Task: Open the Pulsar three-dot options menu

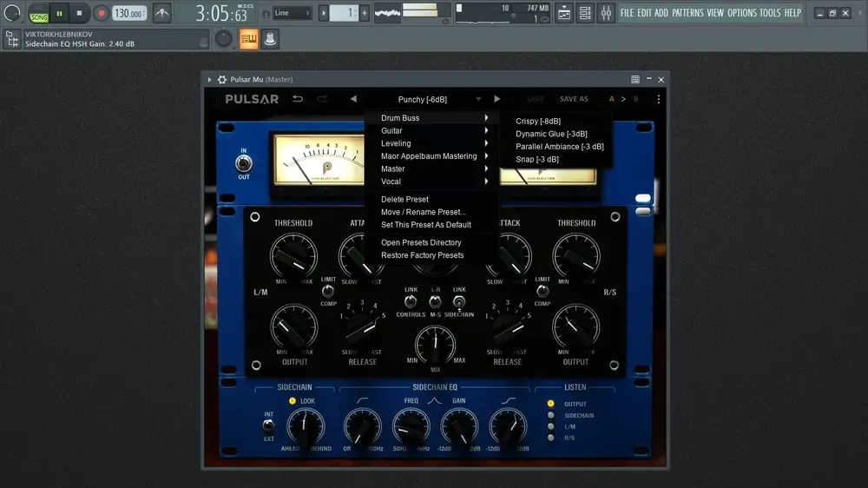Action: 658,99
